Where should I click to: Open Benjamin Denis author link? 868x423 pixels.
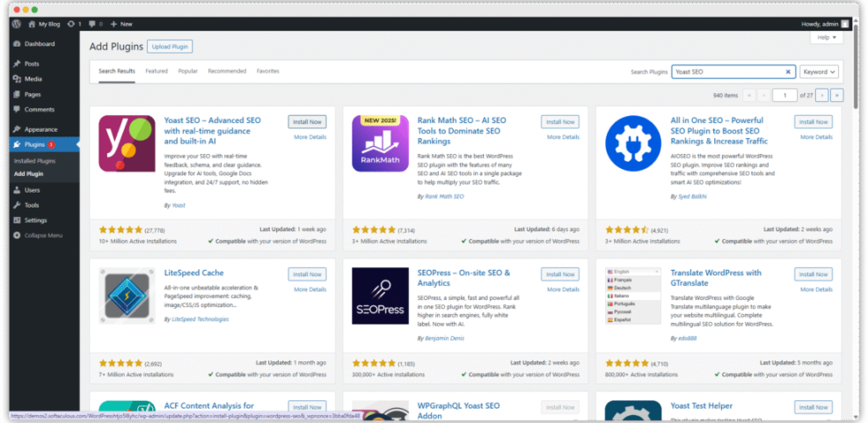click(444, 338)
